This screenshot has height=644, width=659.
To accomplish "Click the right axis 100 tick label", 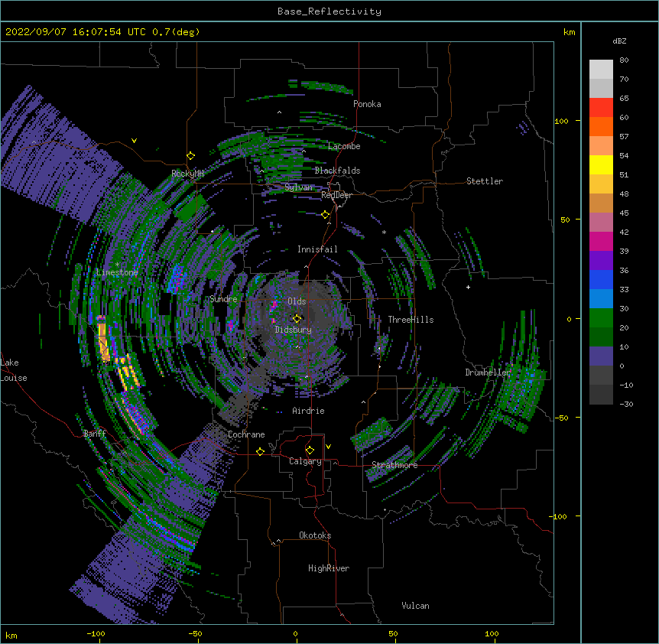I will (561, 121).
